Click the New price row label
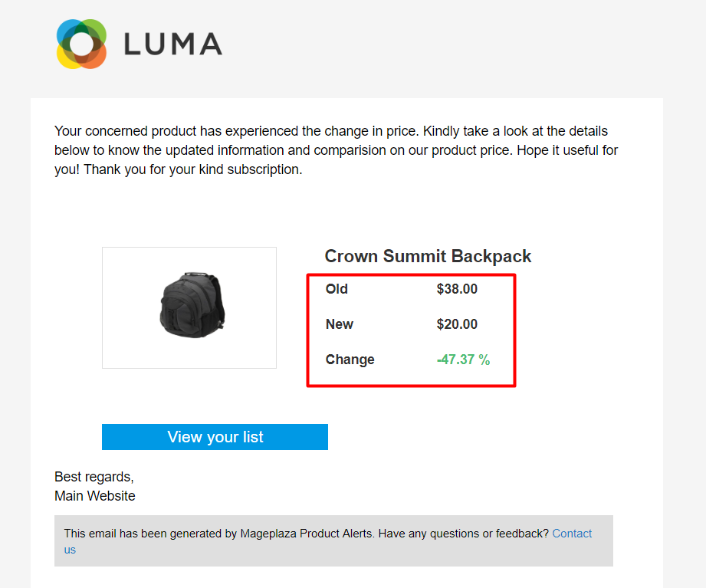Image resolution: width=706 pixels, height=588 pixels. pyautogui.click(x=339, y=324)
